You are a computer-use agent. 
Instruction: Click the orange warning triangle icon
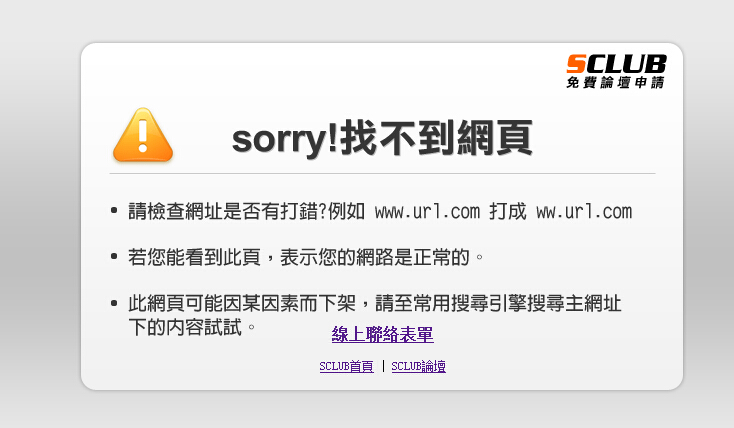[x=143, y=135]
